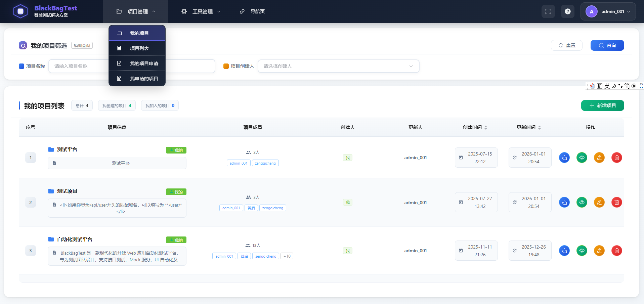Toggle fullscreen mode icon in header

pos(548,11)
